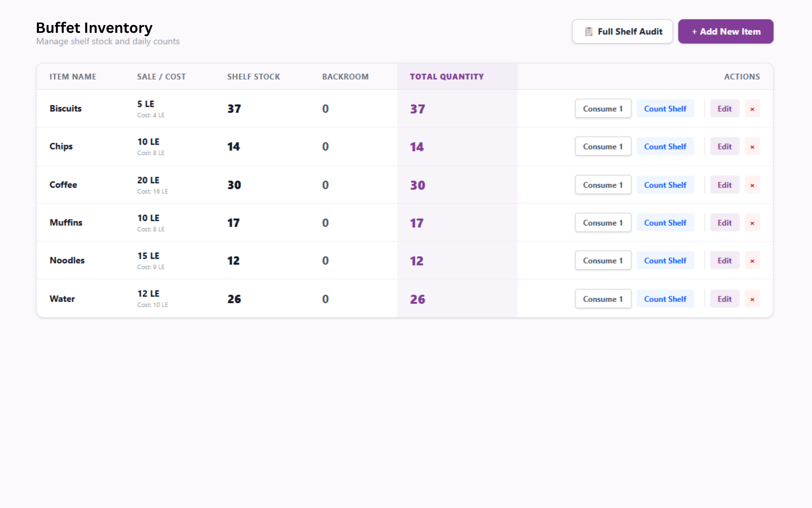Delete the Chips item with red x
Viewport: 812px width, 508px height.
tap(752, 147)
